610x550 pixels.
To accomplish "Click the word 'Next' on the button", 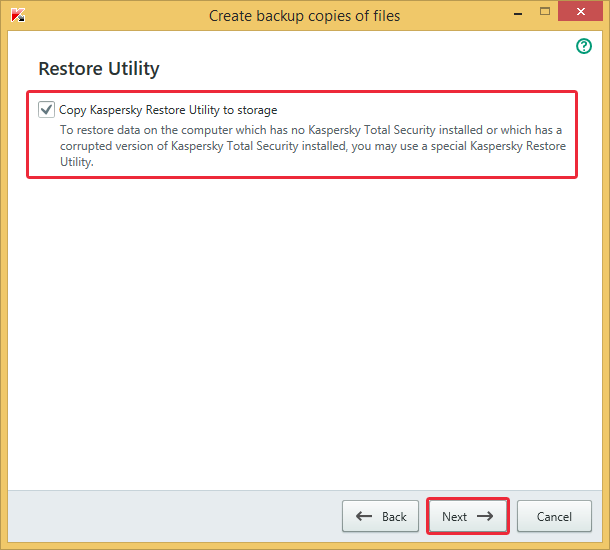I will click(x=454, y=517).
